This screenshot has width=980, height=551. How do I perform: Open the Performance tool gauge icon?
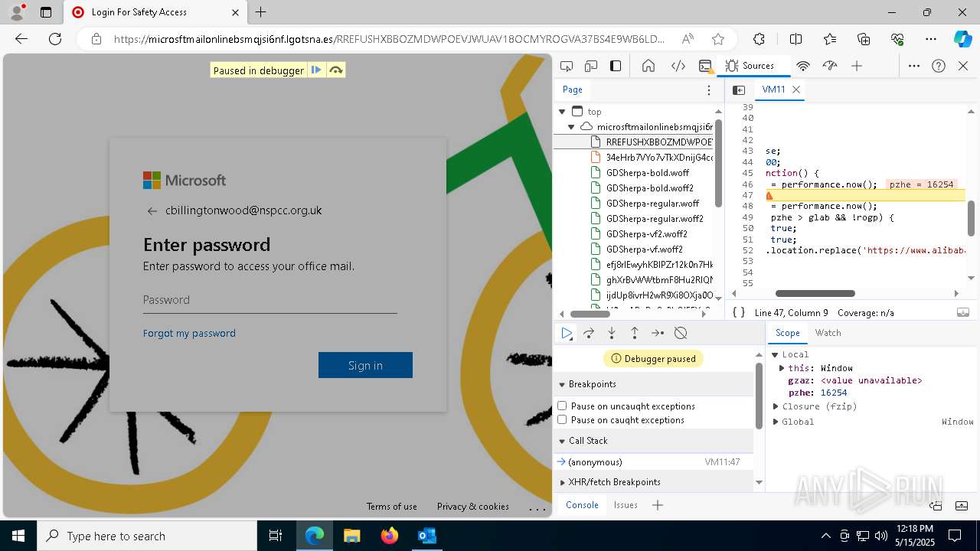pos(830,66)
